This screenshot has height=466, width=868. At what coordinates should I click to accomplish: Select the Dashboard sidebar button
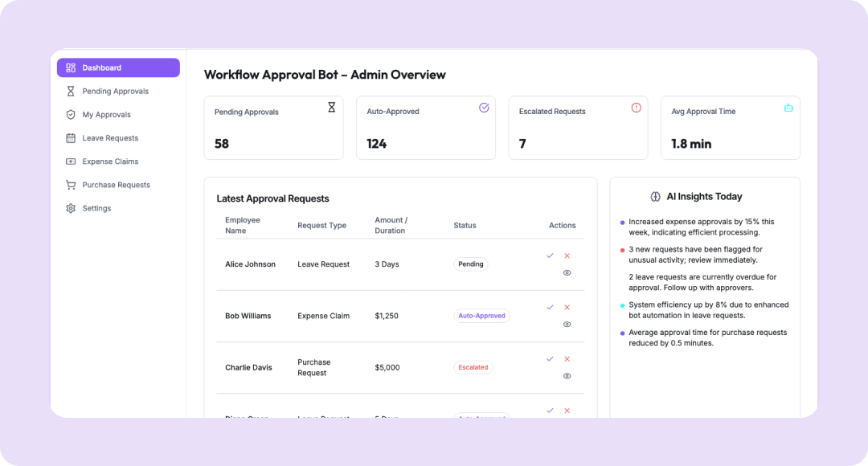118,67
